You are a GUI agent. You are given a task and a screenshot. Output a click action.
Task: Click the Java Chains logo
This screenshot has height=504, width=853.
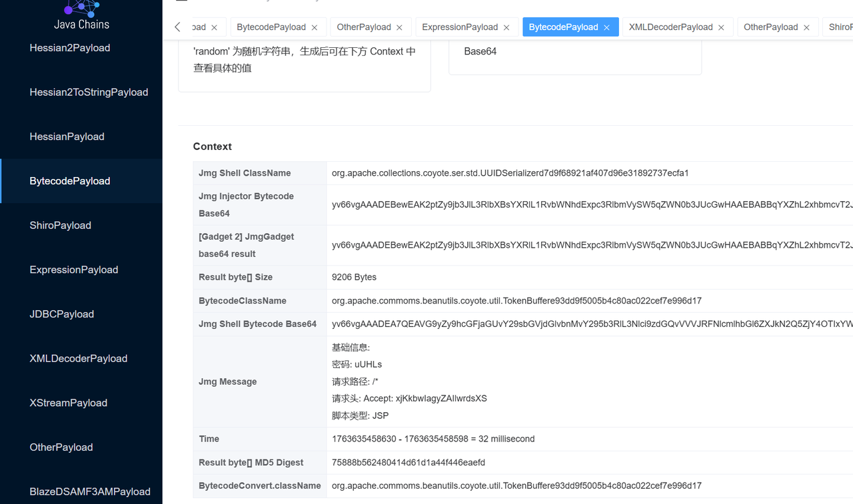(81, 15)
